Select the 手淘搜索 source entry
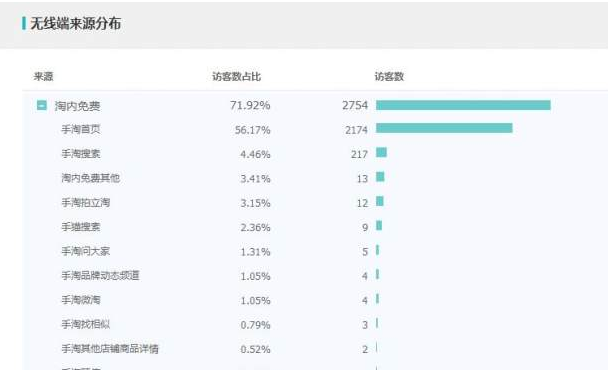This screenshot has width=608, height=370. coord(81,154)
